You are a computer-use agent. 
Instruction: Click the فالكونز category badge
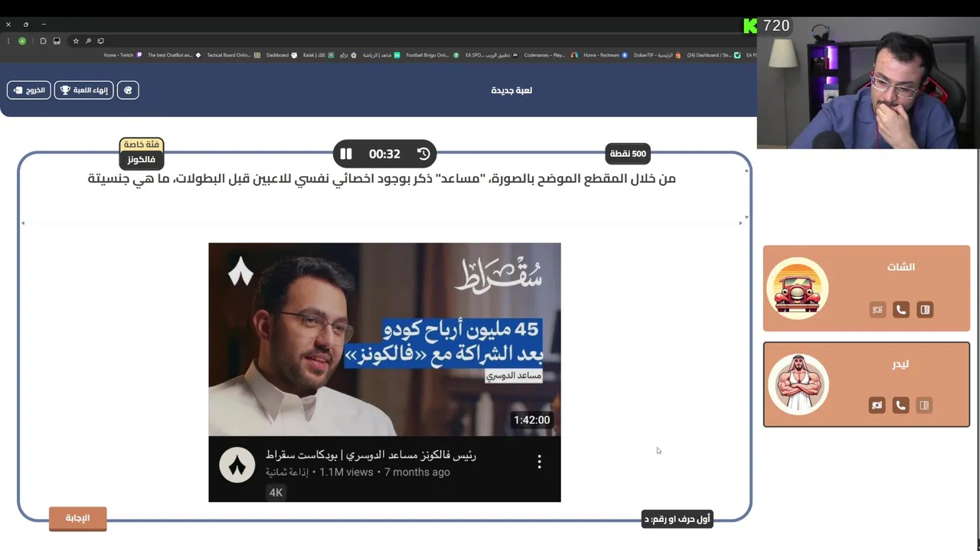pos(142,159)
